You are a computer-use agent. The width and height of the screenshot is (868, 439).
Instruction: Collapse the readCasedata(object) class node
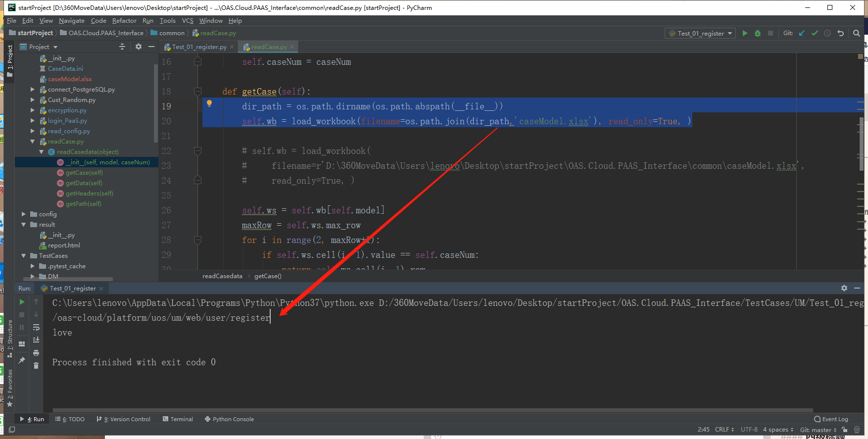42,152
